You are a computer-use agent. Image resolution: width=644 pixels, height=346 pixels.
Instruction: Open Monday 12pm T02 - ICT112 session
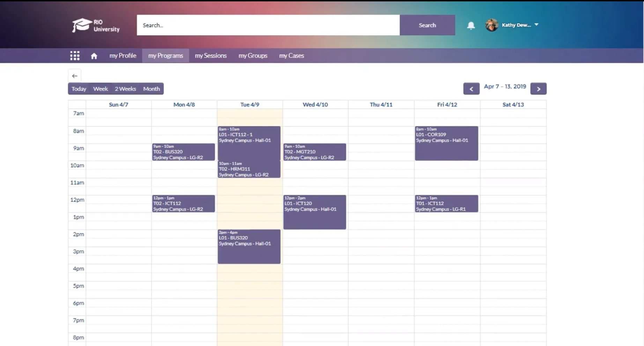[184, 204]
